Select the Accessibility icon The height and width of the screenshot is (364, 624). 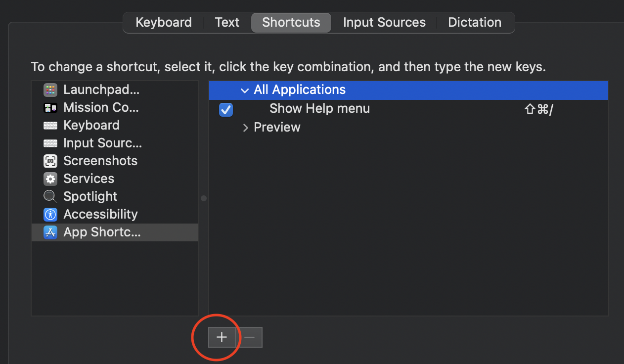click(50, 215)
